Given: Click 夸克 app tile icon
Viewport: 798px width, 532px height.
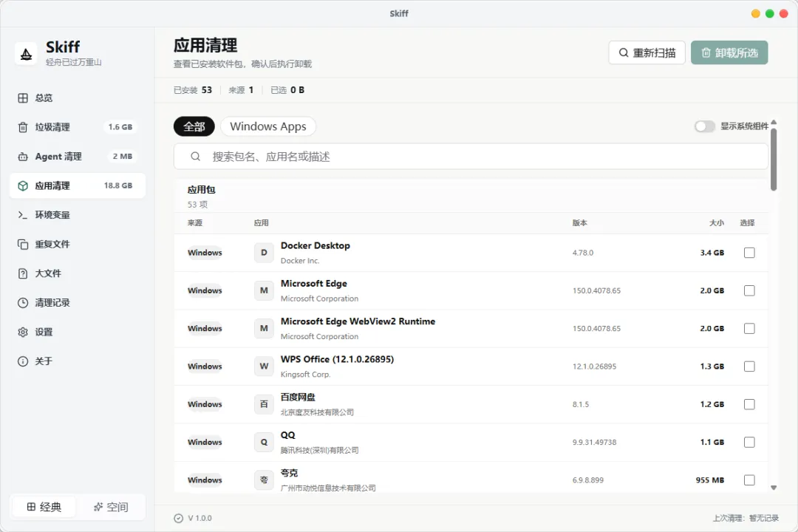Looking at the screenshot, I should 264,480.
